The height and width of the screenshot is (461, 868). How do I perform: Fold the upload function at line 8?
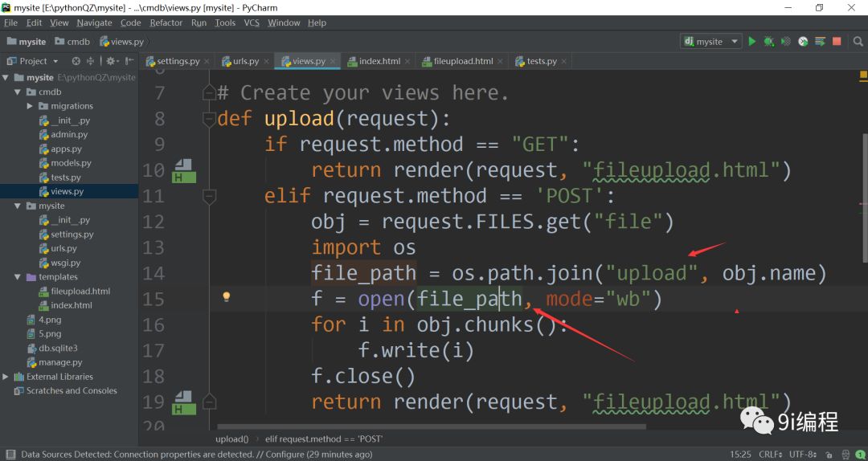(x=209, y=118)
